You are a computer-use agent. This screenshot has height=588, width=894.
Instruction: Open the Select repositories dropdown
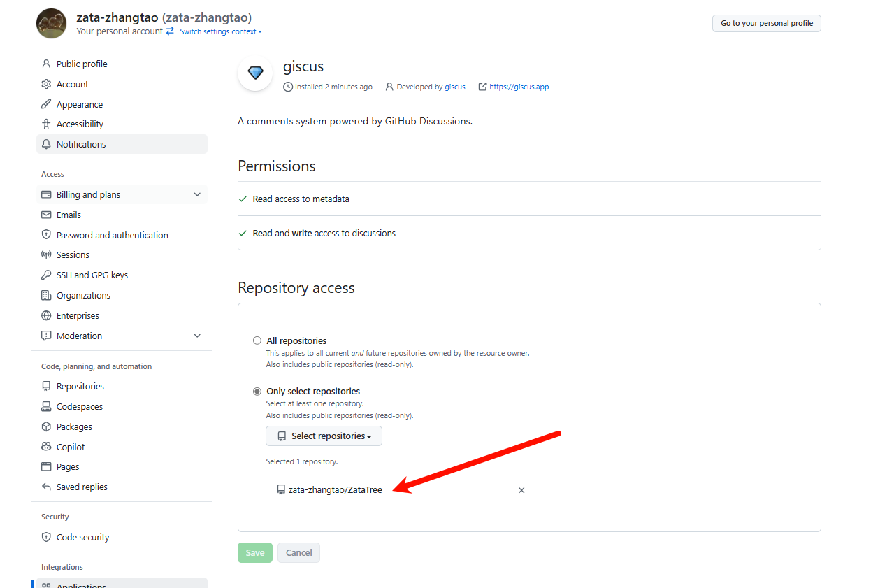pos(324,436)
